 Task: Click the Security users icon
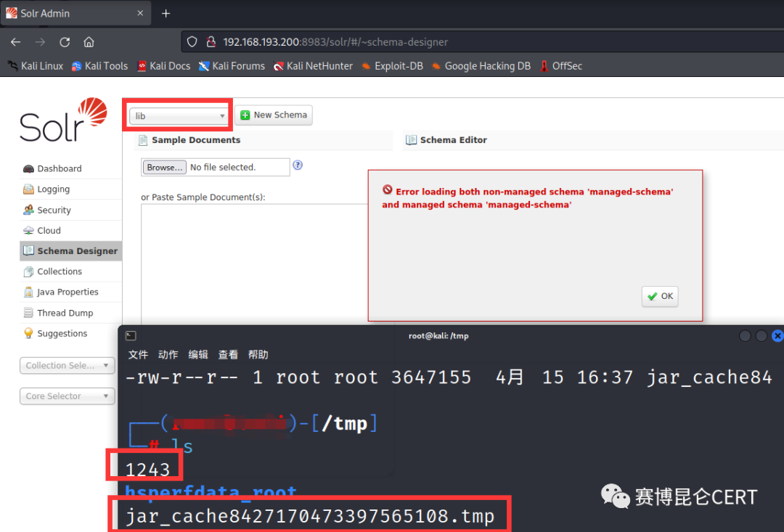pos(28,210)
